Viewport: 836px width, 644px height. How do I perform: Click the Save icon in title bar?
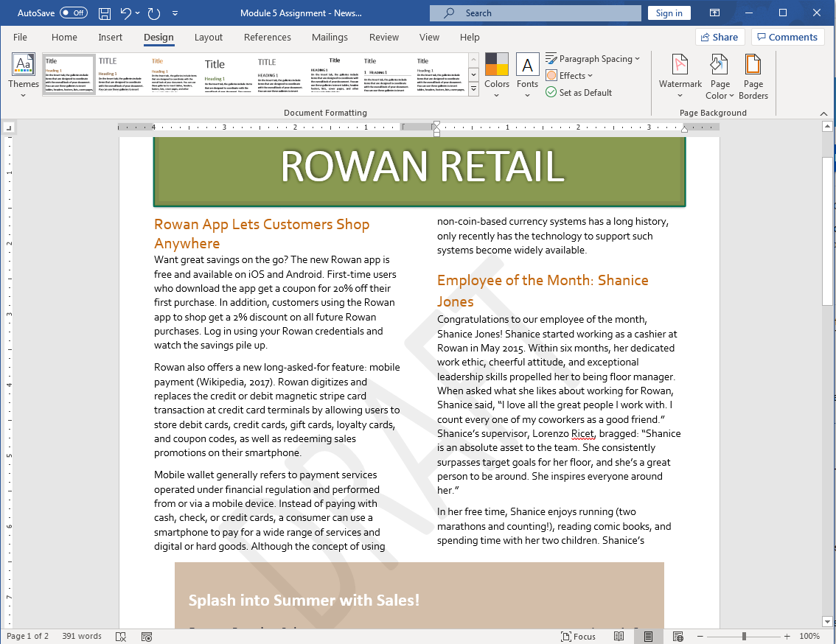pyautogui.click(x=105, y=13)
